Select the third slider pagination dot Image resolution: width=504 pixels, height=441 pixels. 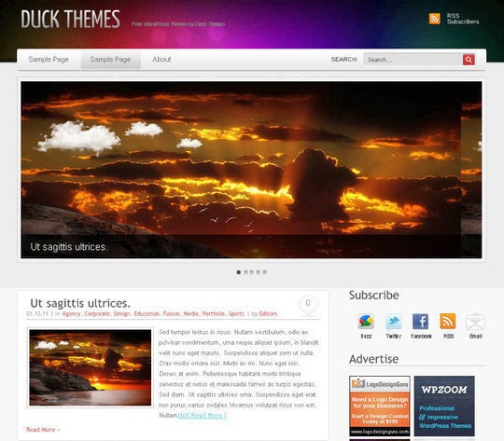tap(252, 272)
